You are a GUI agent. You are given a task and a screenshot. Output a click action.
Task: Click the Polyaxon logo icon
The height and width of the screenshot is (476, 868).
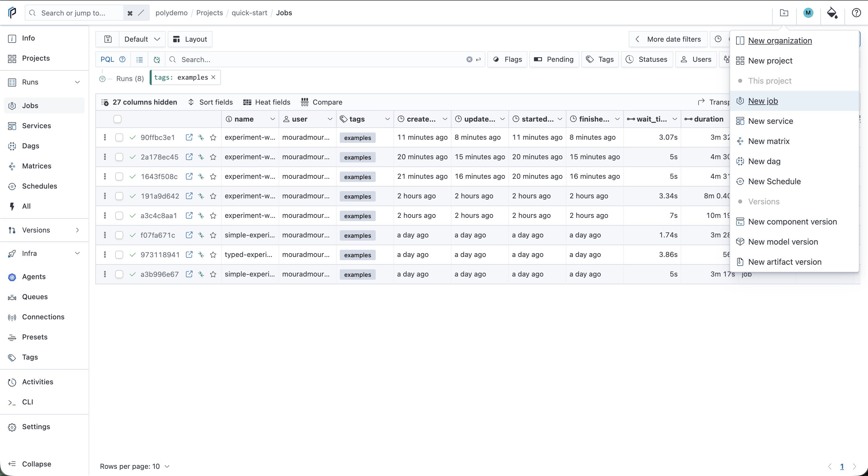click(x=12, y=13)
